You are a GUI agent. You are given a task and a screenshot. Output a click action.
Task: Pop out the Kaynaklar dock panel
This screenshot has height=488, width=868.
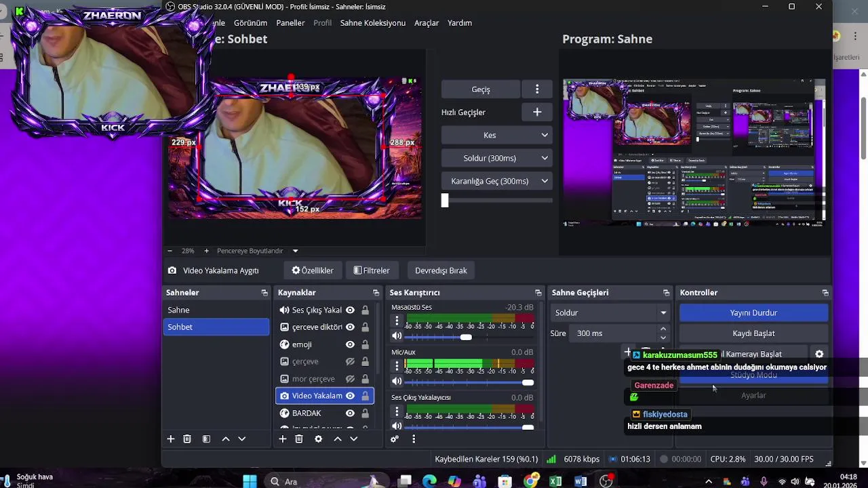click(x=376, y=293)
